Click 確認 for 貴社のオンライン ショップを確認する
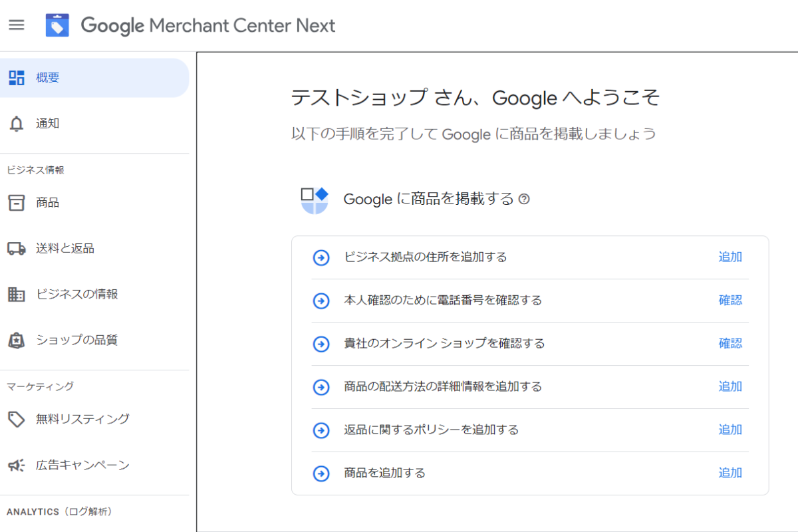 (x=730, y=344)
